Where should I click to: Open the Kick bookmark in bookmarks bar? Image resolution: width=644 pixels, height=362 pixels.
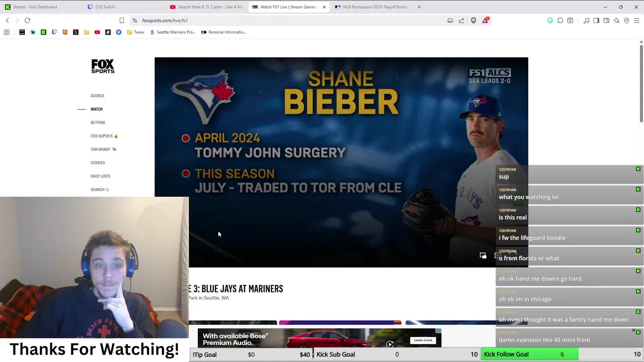coord(43,32)
